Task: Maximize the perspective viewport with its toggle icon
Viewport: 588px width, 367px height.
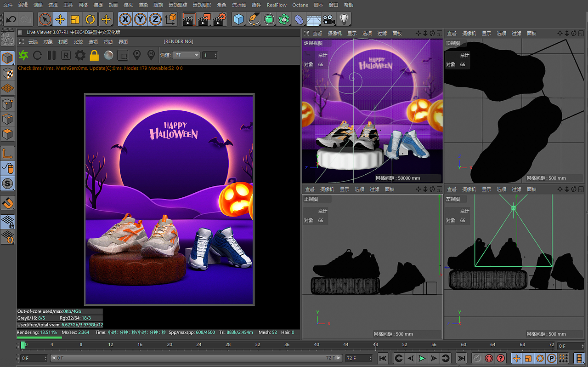Action: [439, 34]
